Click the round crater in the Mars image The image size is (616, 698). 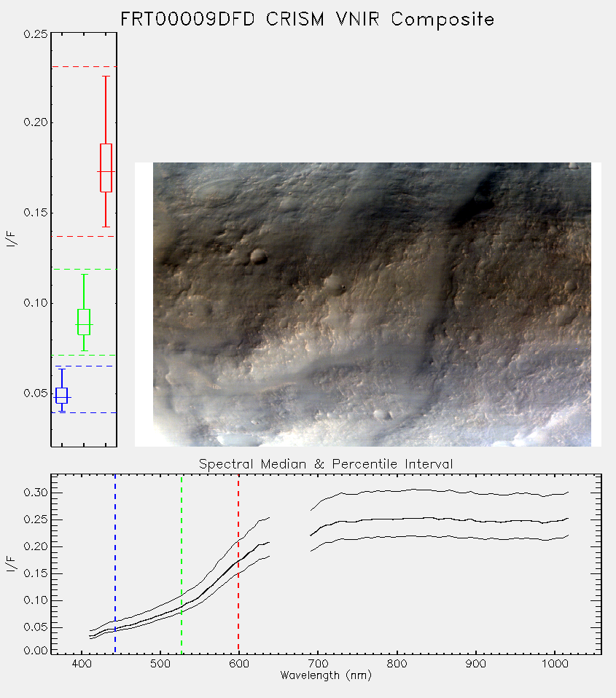258,256
